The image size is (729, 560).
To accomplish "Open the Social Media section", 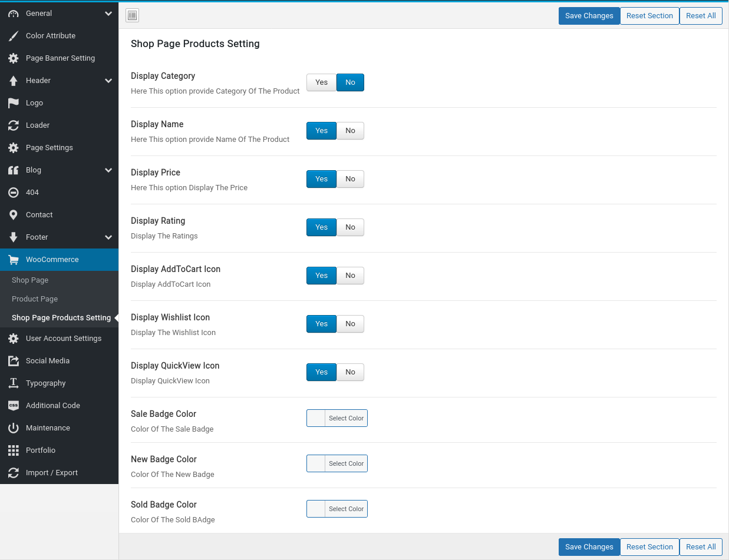I will (59, 361).
